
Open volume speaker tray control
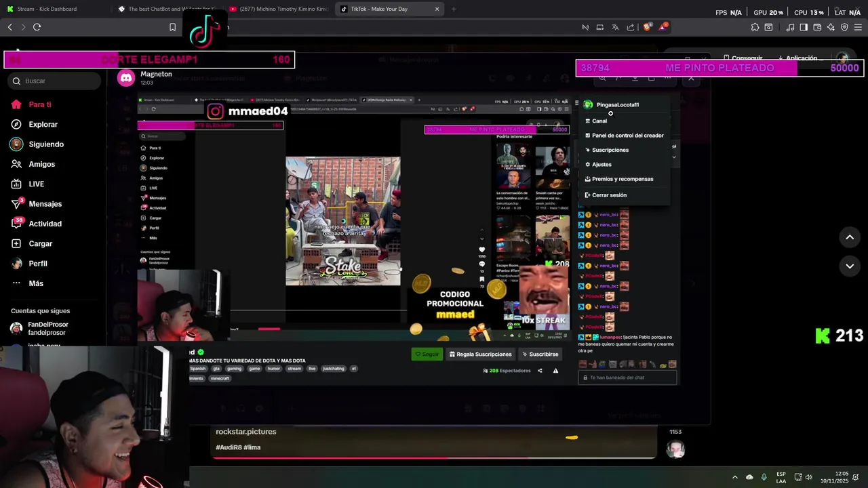tap(808, 477)
